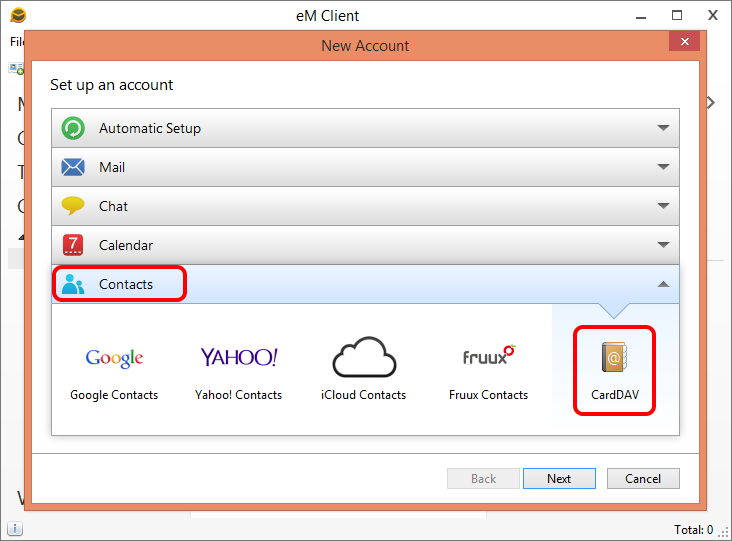Click the blue Contacts people icon

point(73,284)
